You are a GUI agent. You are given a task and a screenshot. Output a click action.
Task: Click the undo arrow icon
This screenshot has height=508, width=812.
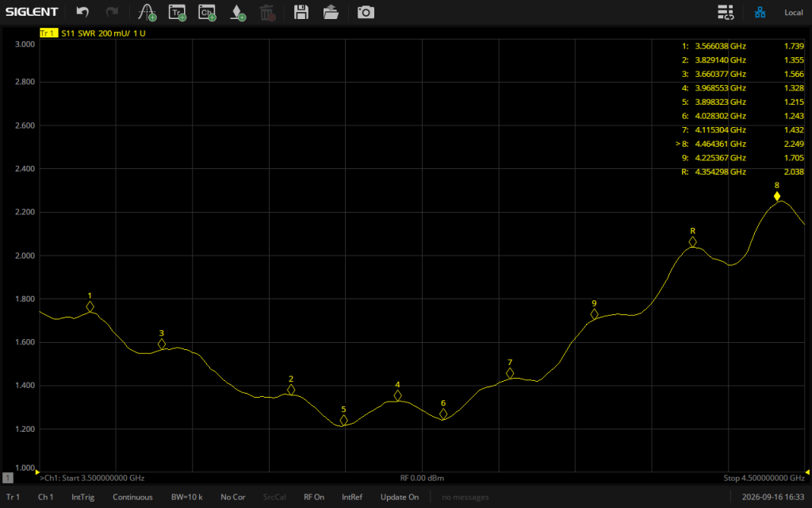tap(82, 12)
